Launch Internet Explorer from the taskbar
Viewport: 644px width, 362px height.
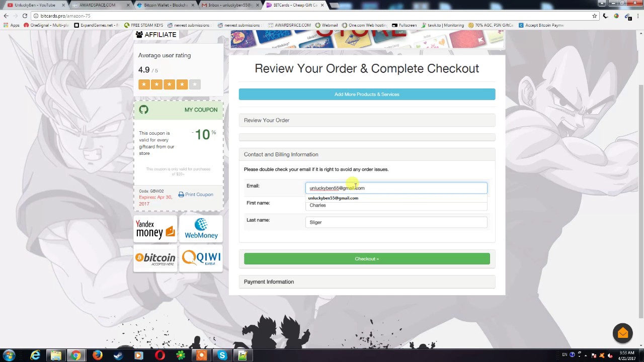(x=35, y=355)
